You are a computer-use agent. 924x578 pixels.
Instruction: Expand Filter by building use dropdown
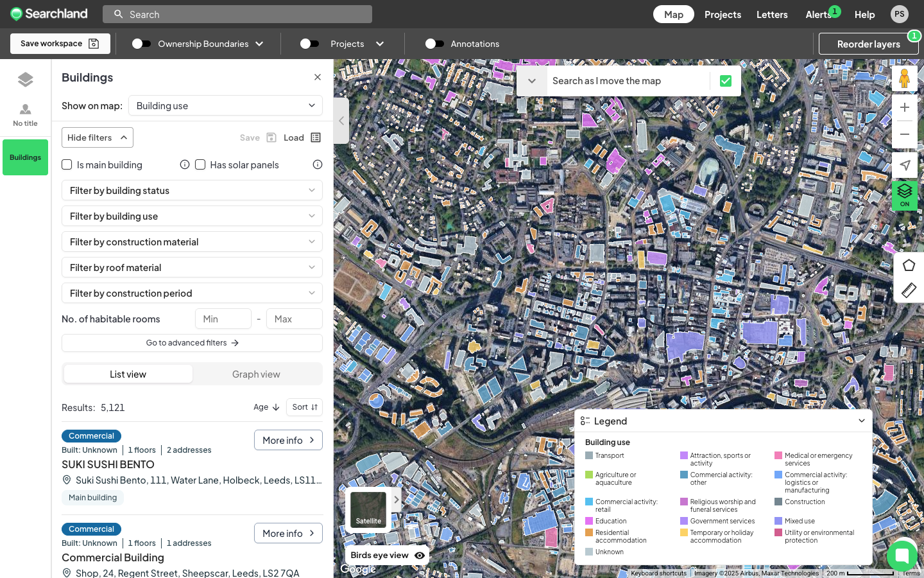[192, 216]
